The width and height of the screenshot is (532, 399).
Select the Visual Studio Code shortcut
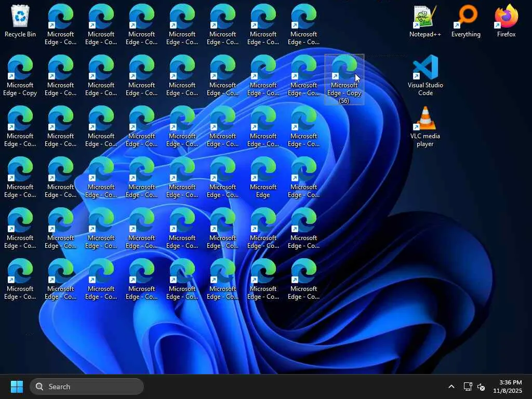click(x=425, y=75)
